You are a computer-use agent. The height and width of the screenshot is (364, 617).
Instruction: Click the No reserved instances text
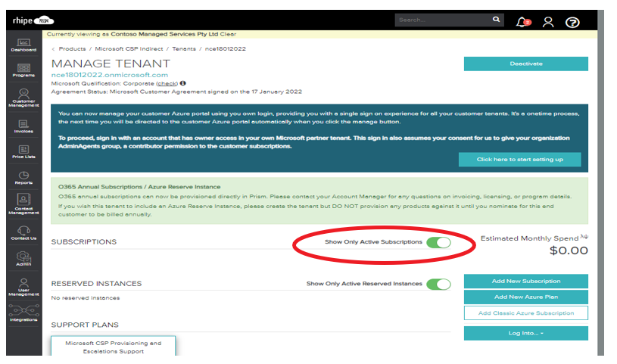click(86, 298)
